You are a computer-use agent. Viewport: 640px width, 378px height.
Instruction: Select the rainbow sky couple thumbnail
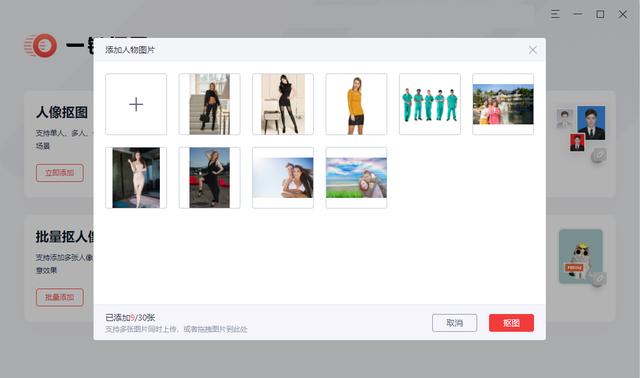[356, 178]
